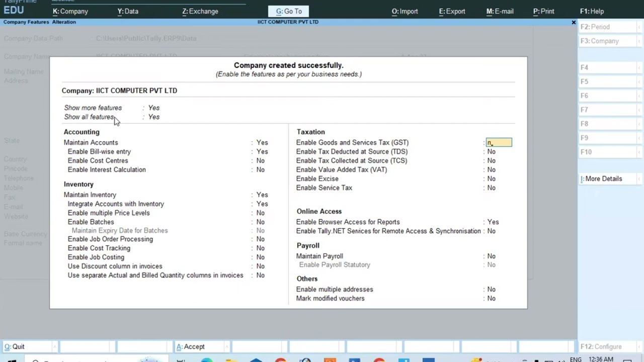
Task: Toggle the Show more features value
Action: point(154,108)
